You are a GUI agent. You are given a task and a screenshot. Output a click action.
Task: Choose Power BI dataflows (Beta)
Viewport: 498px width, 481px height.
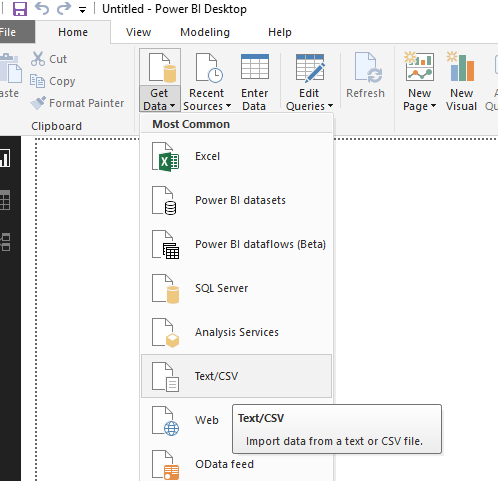click(237, 244)
